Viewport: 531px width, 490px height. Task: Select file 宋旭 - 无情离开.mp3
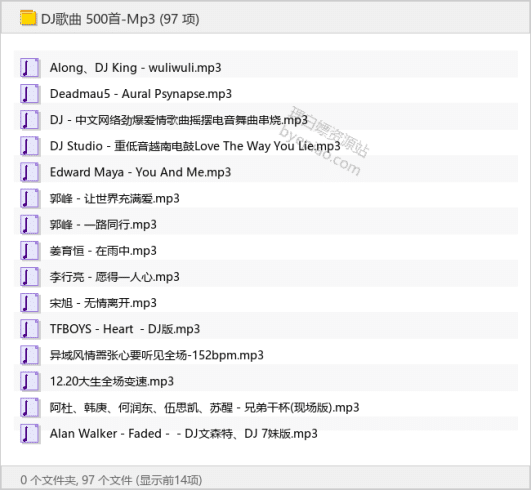pos(103,303)
